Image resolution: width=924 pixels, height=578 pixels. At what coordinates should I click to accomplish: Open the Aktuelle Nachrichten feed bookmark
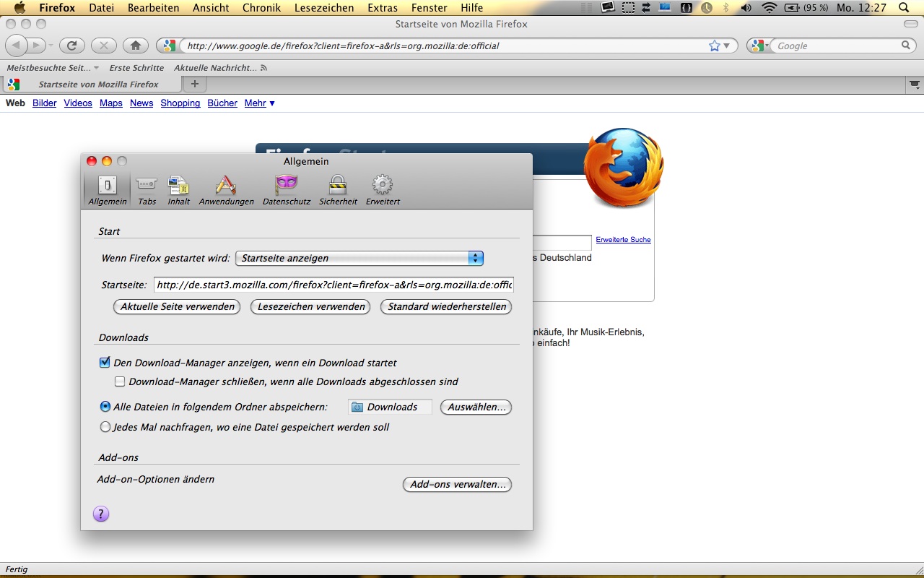[220, 68]
